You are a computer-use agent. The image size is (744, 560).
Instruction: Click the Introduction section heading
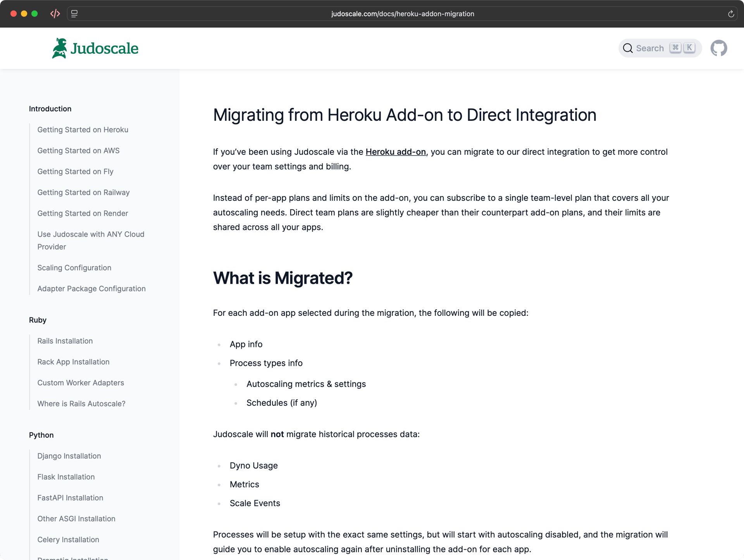(50, 109)
